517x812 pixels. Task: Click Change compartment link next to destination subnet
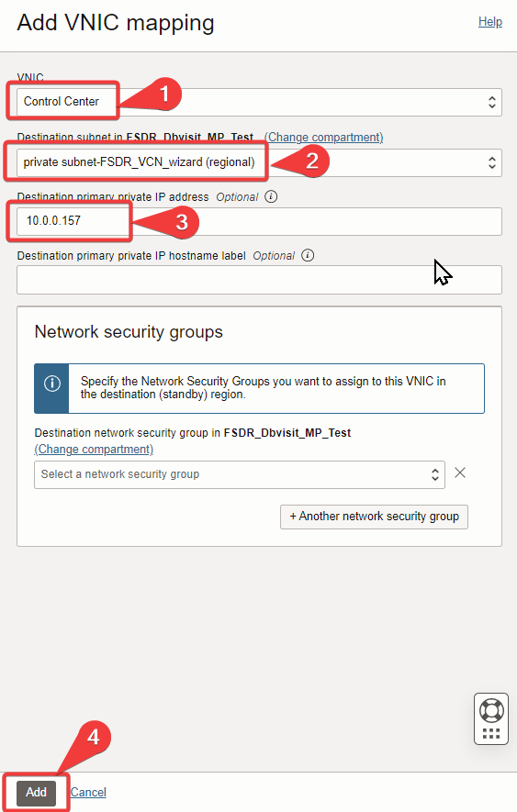pos(324,138)
